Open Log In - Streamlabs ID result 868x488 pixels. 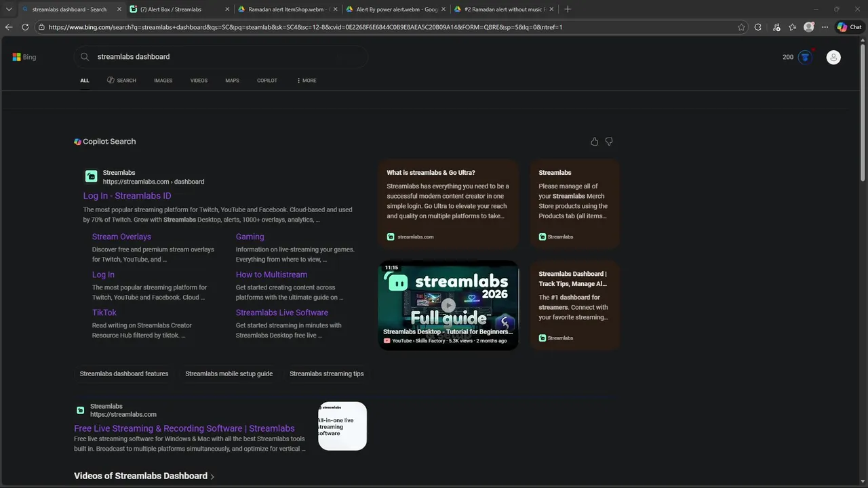click(x=127, y=196)
